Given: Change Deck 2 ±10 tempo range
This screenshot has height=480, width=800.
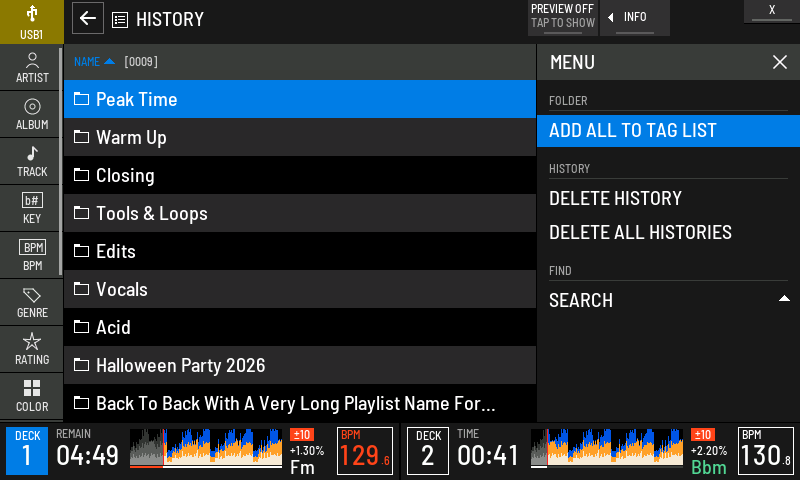Looking at the screenshot, I should point(703,435).
